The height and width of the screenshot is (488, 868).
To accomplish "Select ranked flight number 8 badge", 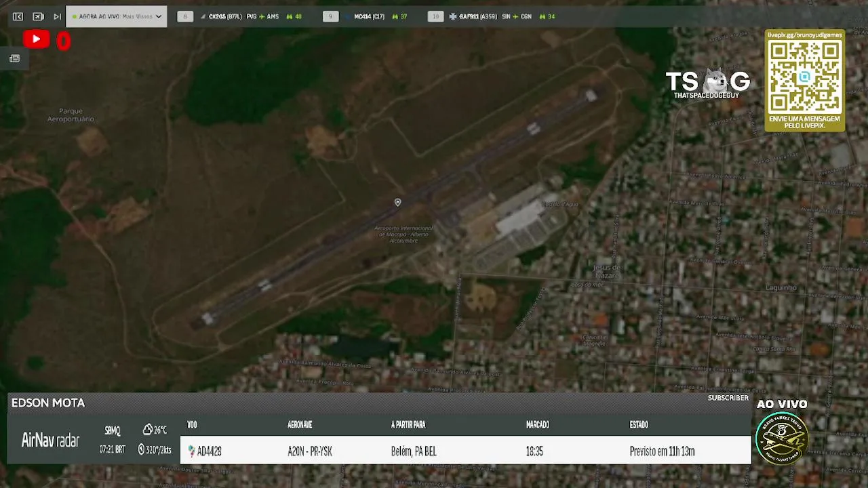I will tap(185, 16).
